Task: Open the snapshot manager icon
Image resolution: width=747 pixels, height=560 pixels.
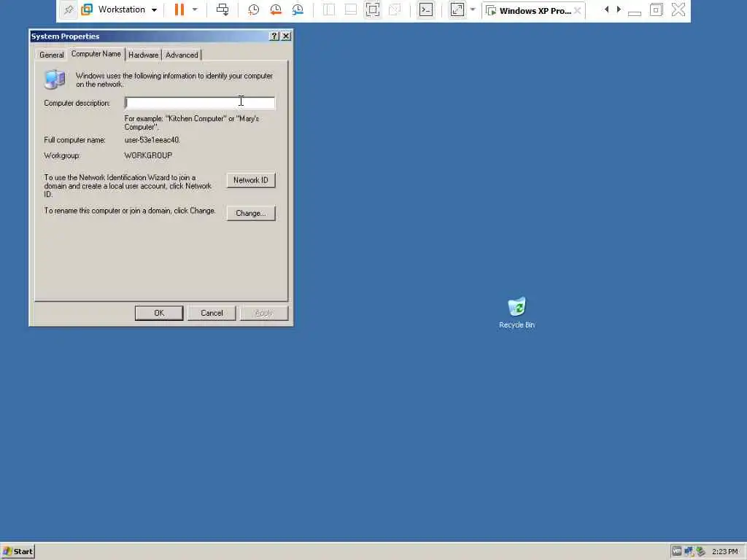Action: 298,9
